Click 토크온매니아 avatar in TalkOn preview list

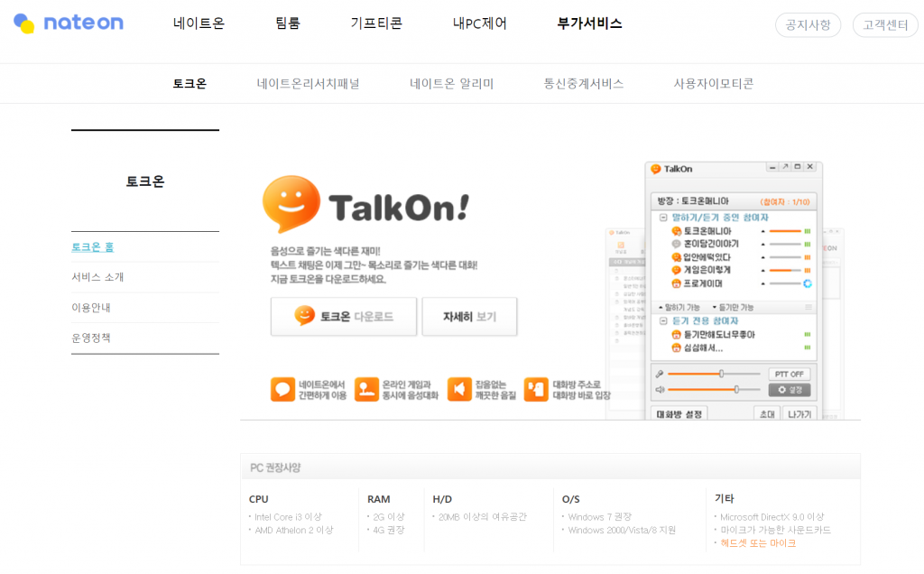tap(677, 231)
